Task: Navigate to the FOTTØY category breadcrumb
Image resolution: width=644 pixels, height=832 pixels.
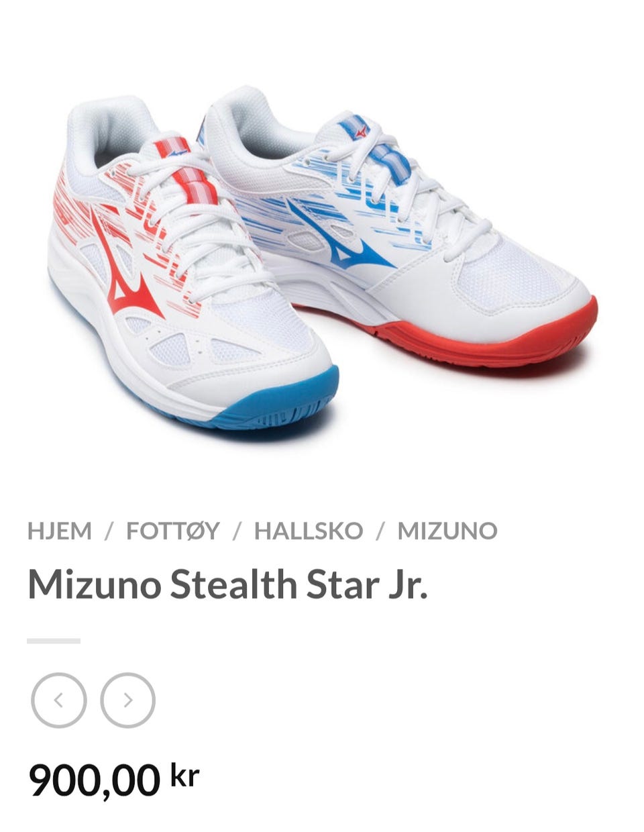Action: 173,531
